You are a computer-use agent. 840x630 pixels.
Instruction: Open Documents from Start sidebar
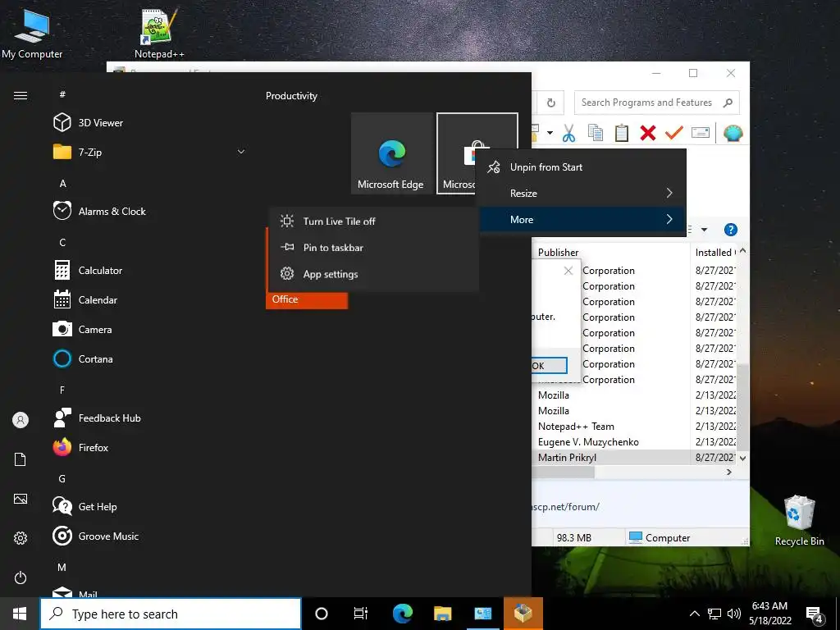point(21,459)
